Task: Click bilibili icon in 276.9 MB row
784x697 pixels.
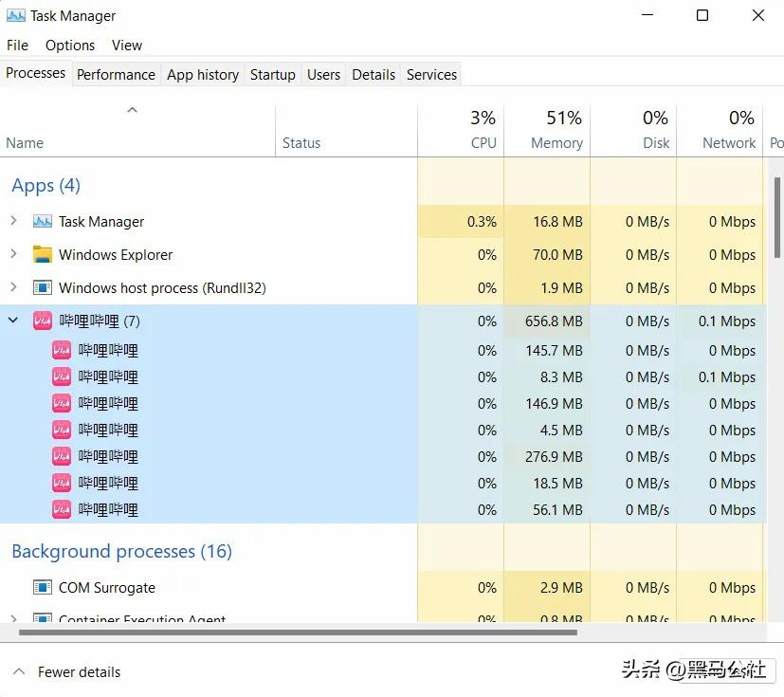Action: pyautogui.click(x=62, y=456)
